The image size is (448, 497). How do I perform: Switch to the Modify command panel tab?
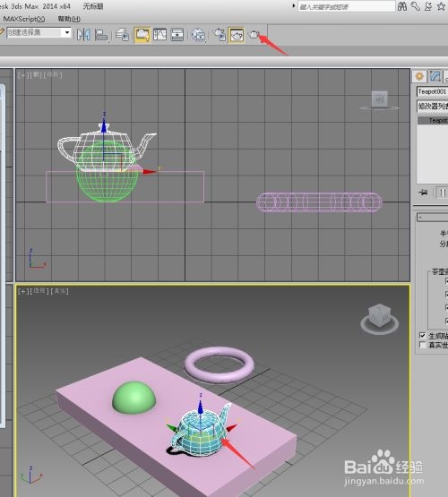(435, 76)
